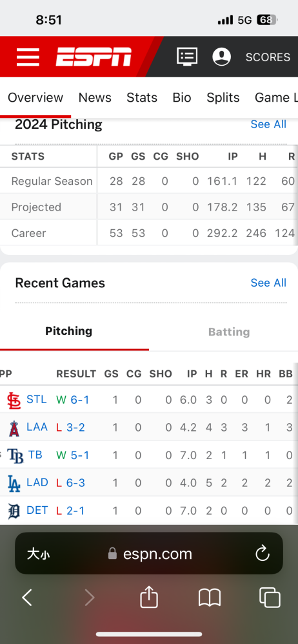298x644 pixels.
Task: Tap the ESPN logo
Action: 94,57
